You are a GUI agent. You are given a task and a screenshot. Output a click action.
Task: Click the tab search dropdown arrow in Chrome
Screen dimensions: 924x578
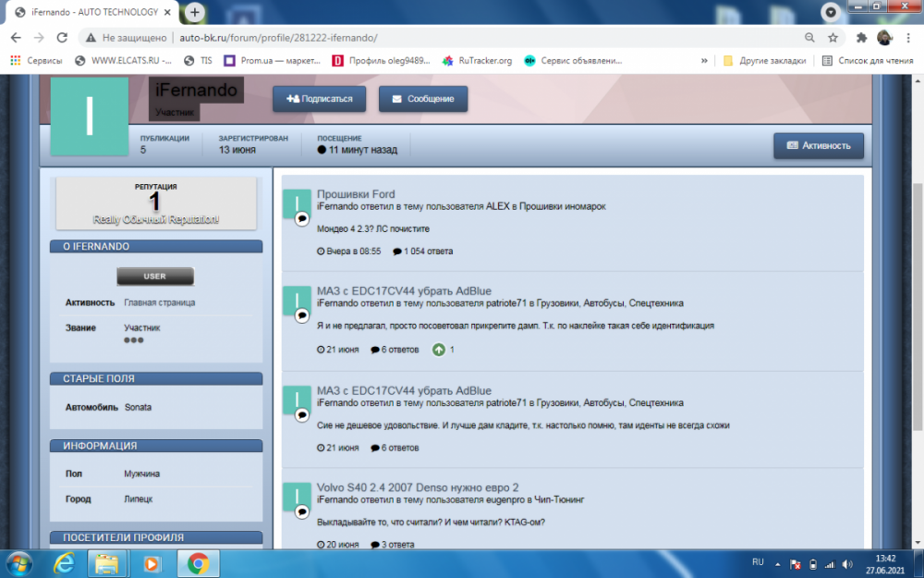click(x=831, y=12)
